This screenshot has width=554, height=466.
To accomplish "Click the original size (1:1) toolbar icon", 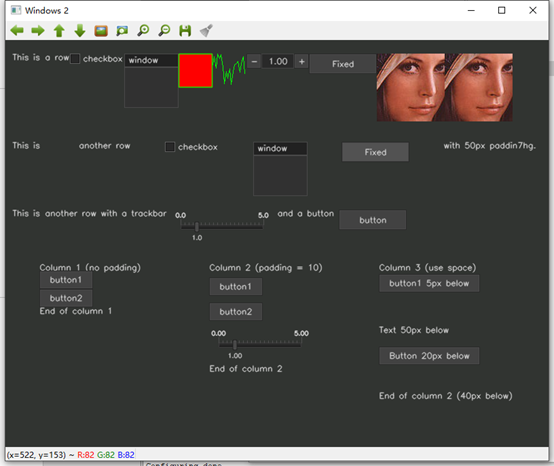I will (x=101, y=31).
